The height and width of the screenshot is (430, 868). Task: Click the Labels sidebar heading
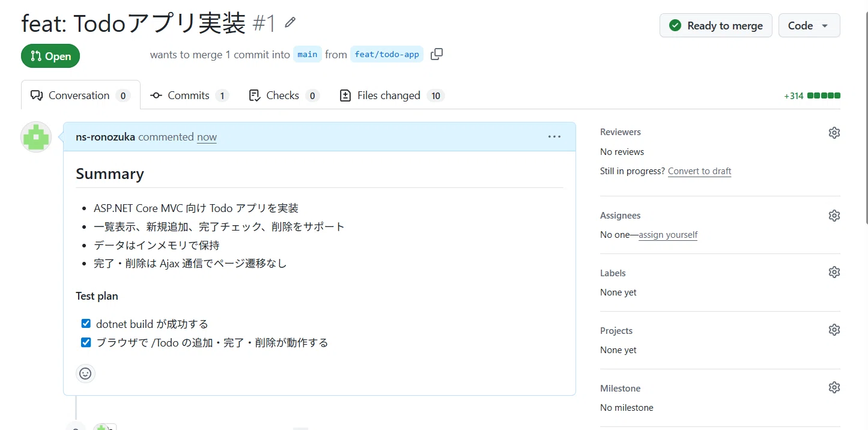pos(613,273)
